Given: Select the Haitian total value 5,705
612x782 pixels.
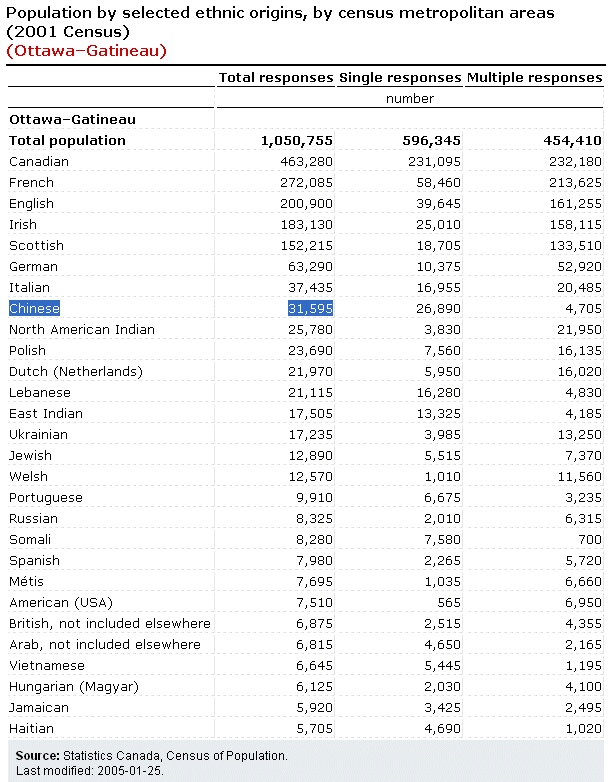Looking at the screenshot, I should pos(314,728).
